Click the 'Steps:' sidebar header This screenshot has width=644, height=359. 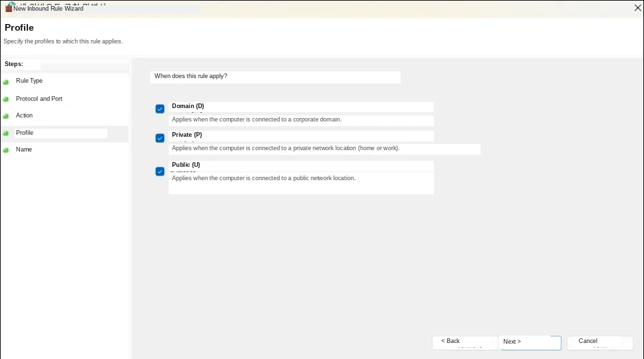point(14,64)
